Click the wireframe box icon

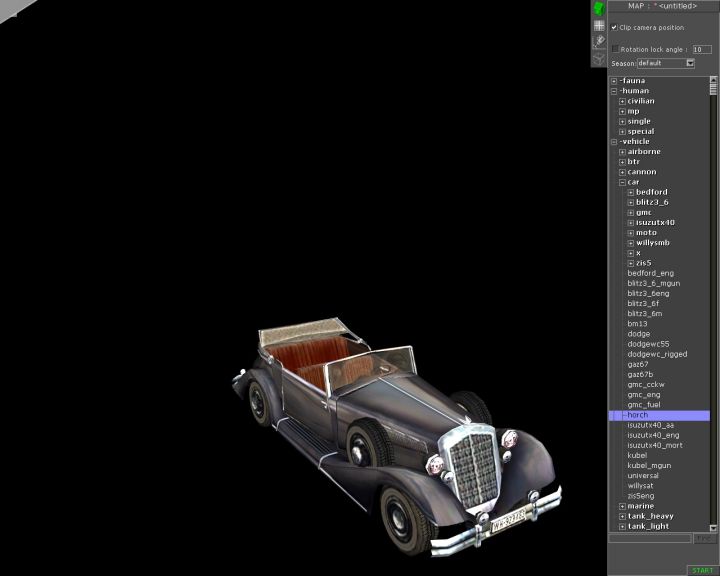point(599,57)
